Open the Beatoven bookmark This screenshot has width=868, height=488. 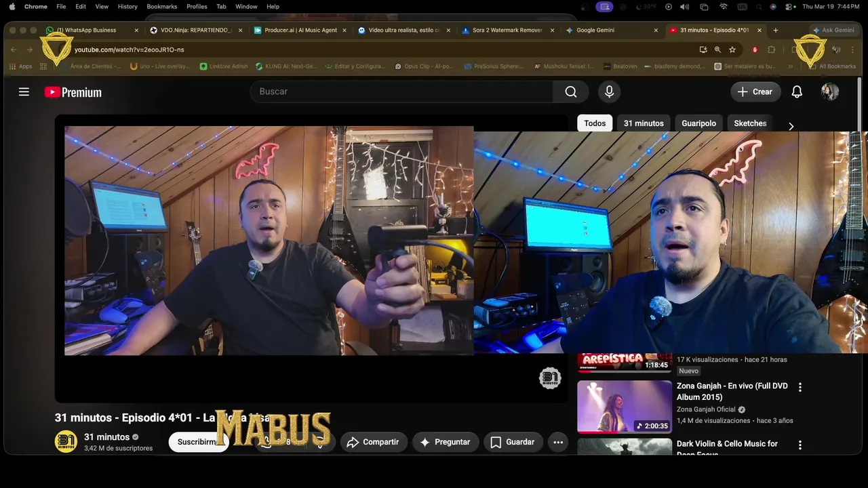tap(620, 66)
